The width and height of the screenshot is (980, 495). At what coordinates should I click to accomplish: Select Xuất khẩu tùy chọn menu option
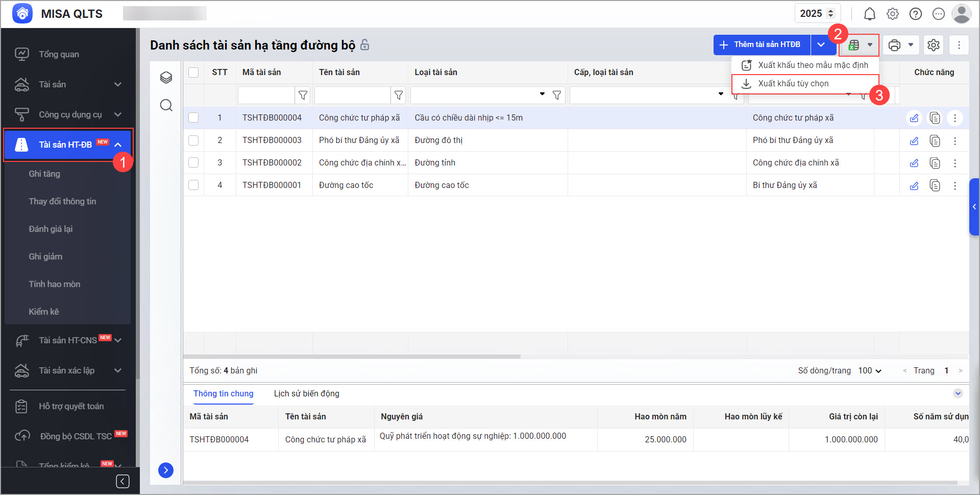point(793,84)
